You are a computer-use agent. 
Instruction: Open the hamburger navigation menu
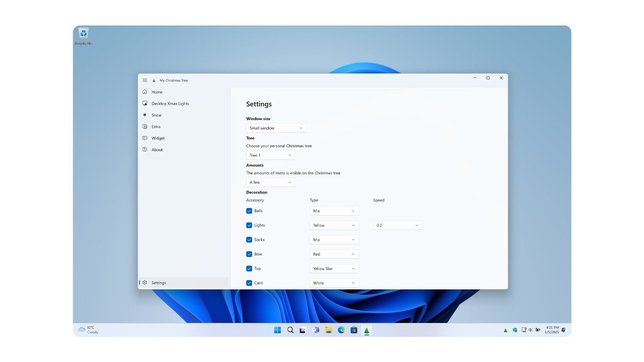(145, 80)
